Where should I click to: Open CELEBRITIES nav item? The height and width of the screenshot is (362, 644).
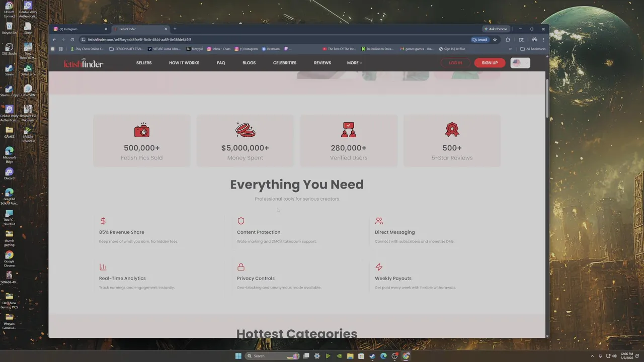tap(285, 63)
